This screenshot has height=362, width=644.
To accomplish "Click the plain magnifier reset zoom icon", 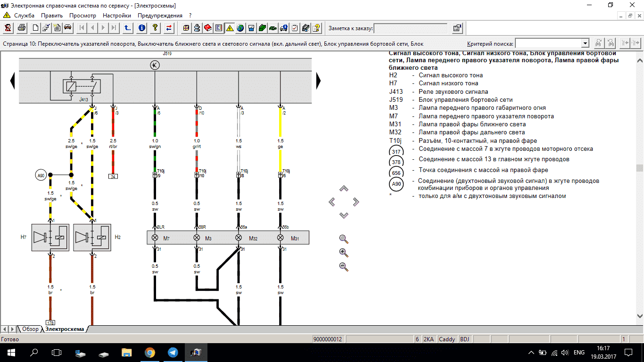I will click(x=344, y=239).
